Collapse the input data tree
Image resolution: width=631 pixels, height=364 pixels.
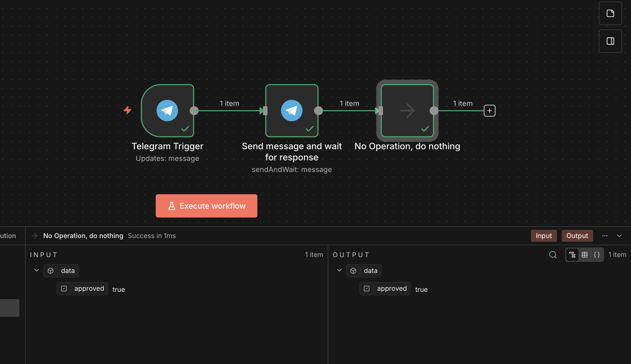point(36,270)
